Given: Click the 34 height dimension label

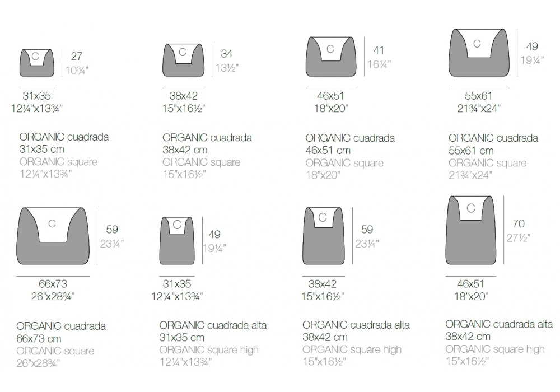Looking at the screenshot, I should tap(227, 54).
